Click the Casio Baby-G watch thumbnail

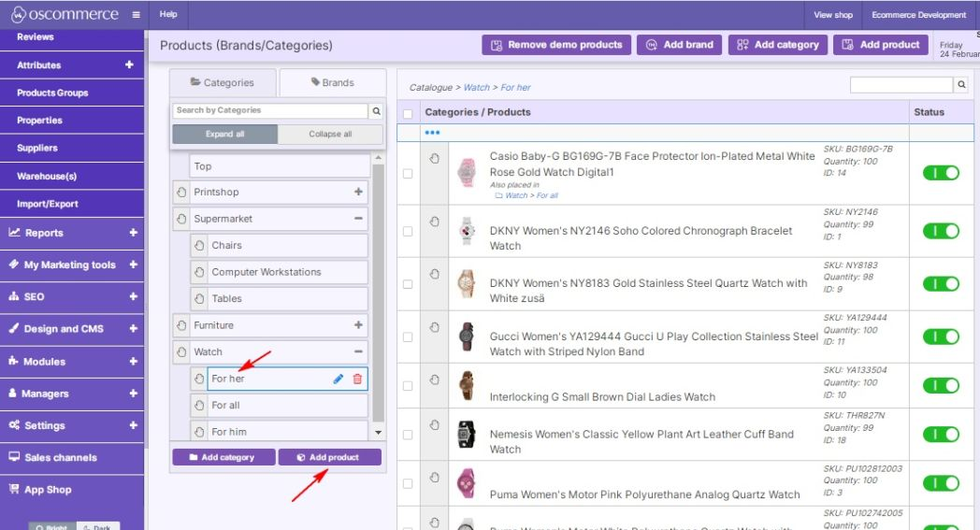coord(467,173)
